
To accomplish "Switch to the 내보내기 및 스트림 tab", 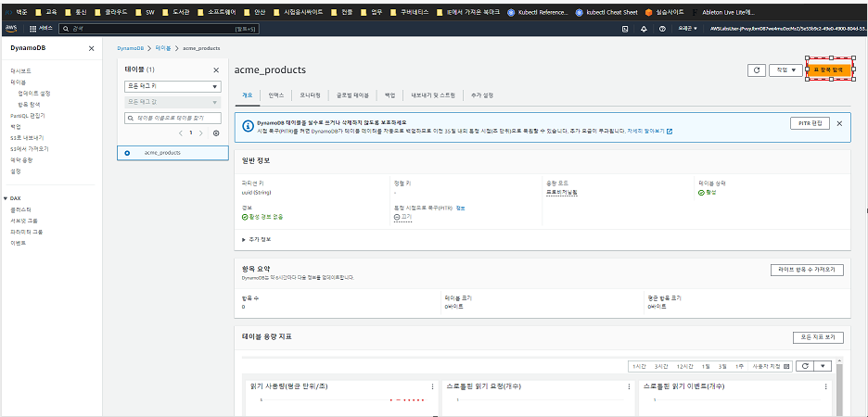I will 433,95.
